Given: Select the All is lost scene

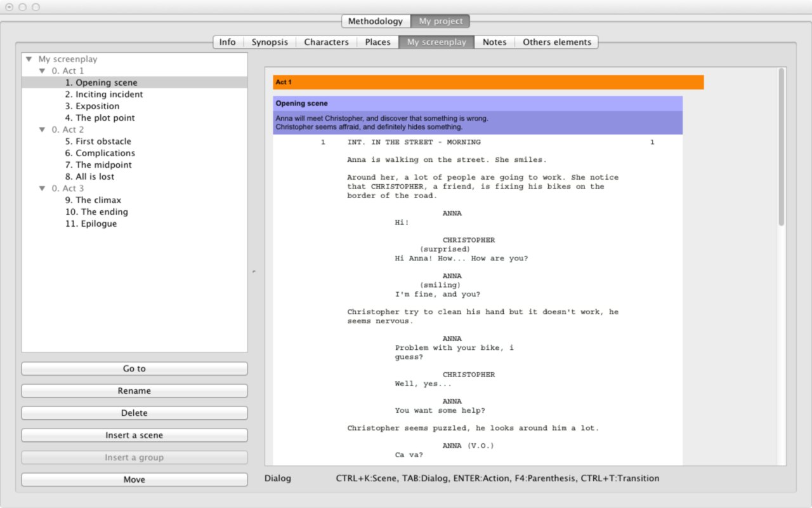Looking at the screenshot, I should pyautogui.click(x=89, y=177).
